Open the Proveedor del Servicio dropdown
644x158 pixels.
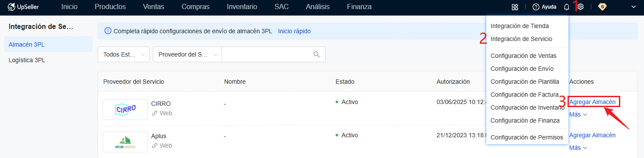point(187,54)
